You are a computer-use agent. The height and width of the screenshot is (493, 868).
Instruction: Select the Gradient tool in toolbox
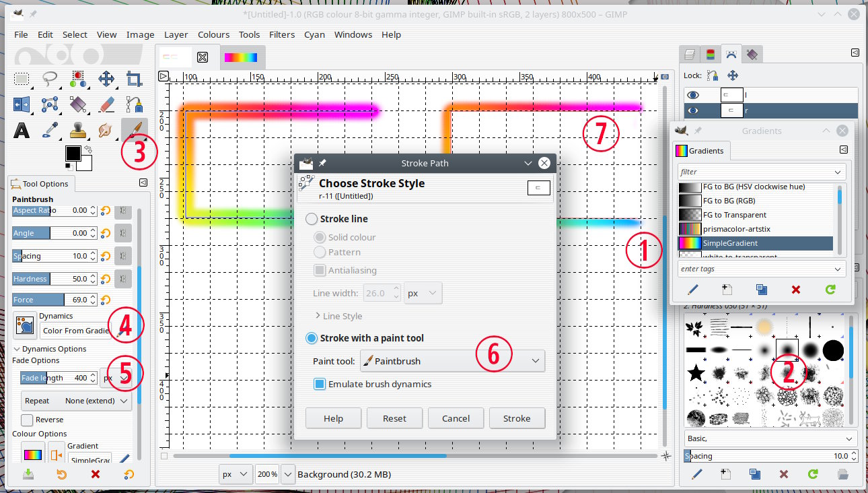[x=78, y=104]
